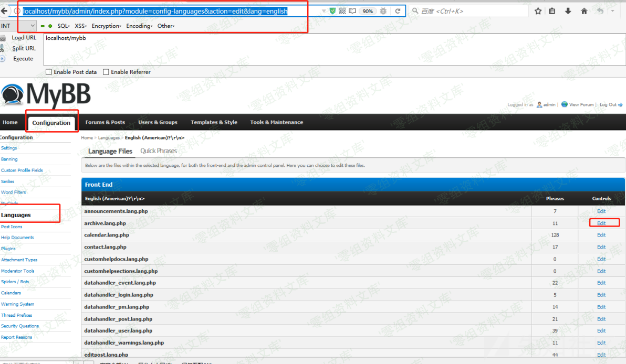Open reader view book icon
This screenshot has width=626, height=364.
click(352, 11)
